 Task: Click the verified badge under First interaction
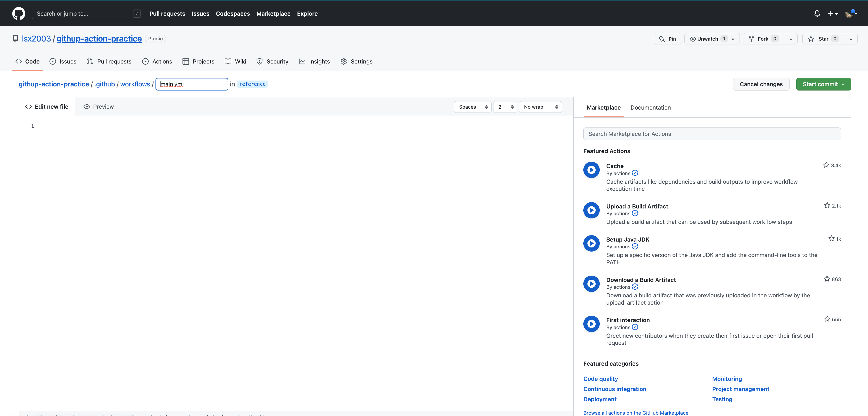(x=635, y=327)
